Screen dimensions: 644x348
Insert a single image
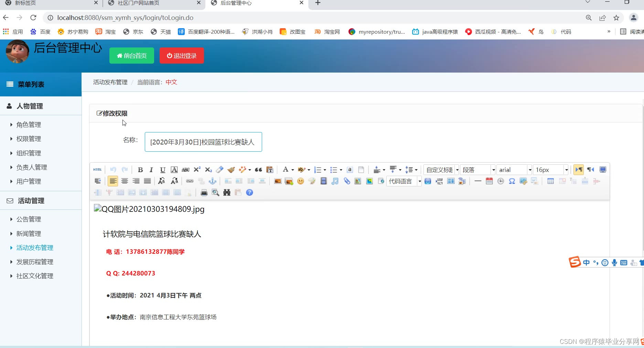point(278,181)
